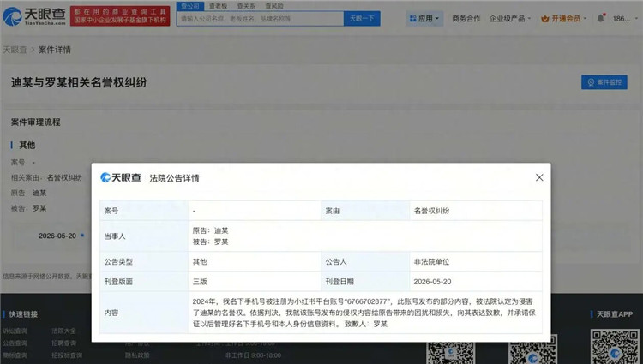Viewport: 643px width, 364px height.
Task: Click the 案件监控 button
Action: tap(604, 82)
